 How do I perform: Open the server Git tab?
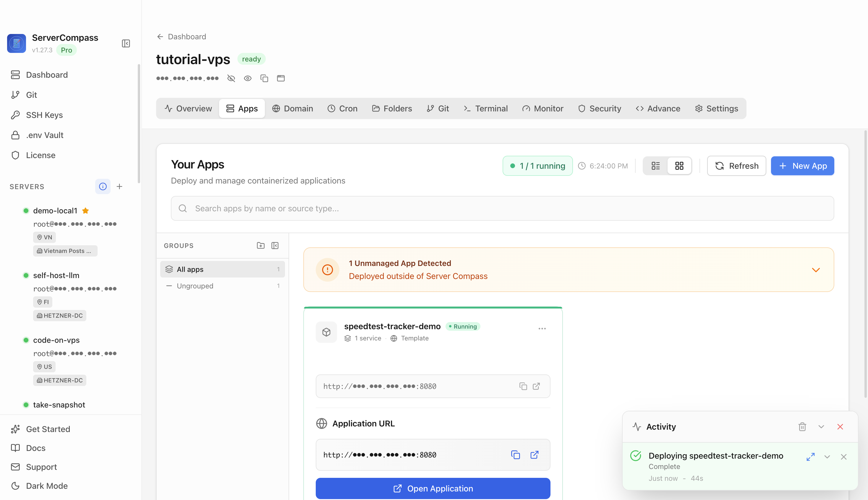click(438, 108)
